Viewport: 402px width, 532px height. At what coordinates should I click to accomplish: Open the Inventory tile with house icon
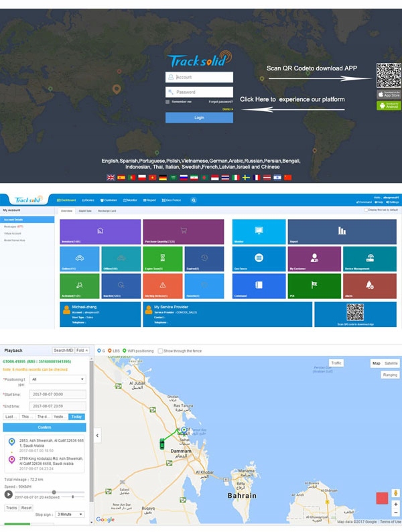coord(100,232)
